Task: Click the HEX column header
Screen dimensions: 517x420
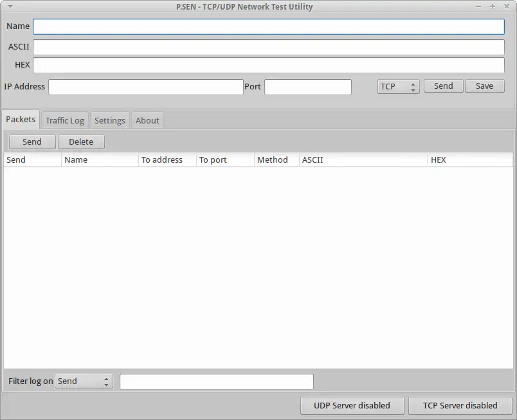Action: click(471, 160)
